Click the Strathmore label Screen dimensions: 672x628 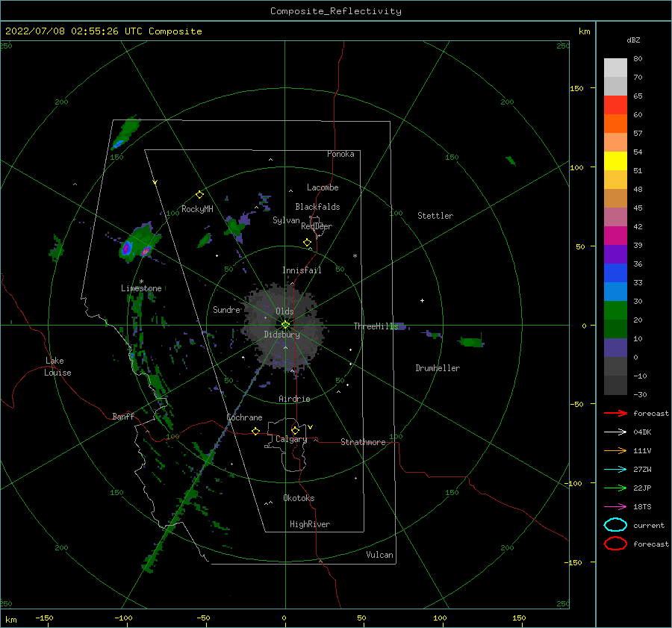pyautogui.click(x=363, y=442)
